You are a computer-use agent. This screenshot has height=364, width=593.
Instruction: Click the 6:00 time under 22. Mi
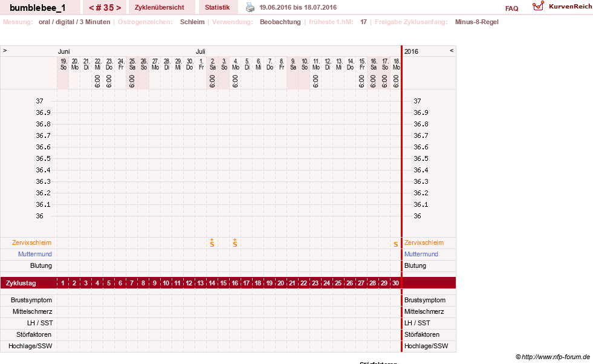click(x=97, y=82)
